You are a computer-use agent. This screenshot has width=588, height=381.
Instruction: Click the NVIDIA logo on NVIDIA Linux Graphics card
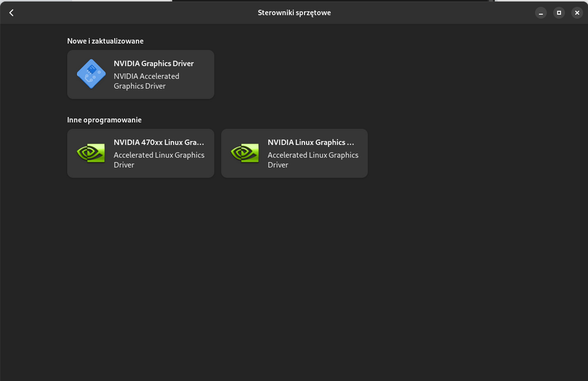245,153
